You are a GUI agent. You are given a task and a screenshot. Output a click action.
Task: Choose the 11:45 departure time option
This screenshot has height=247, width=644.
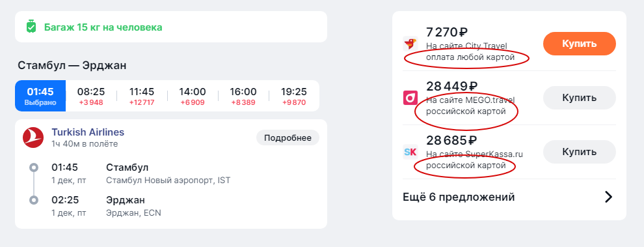(142, 96)
